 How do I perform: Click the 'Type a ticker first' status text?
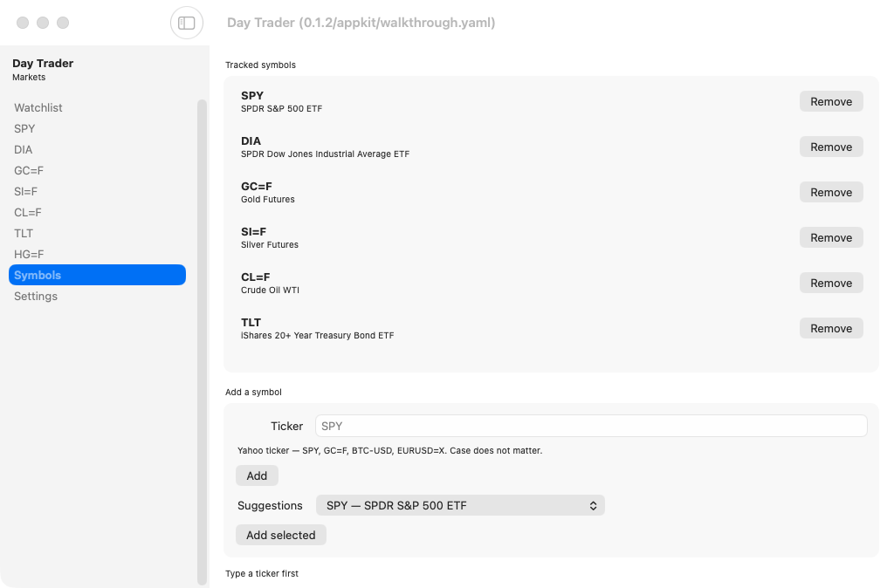tap(262, 574)
